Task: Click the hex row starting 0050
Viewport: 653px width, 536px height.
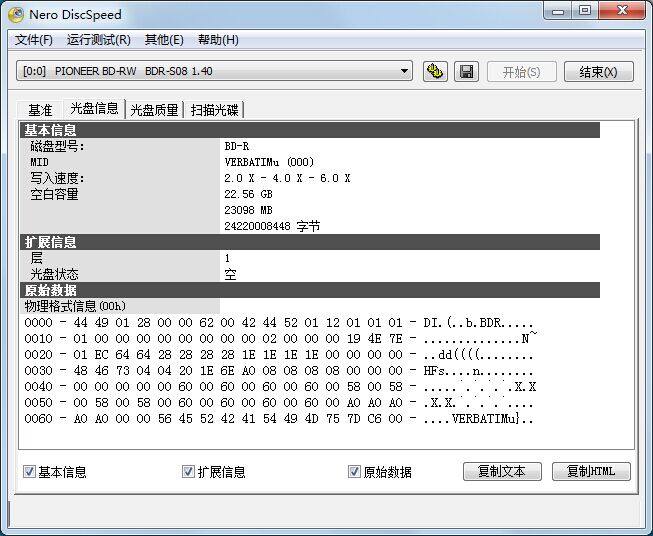Action: pyautogui.click(x=279, y=402)
